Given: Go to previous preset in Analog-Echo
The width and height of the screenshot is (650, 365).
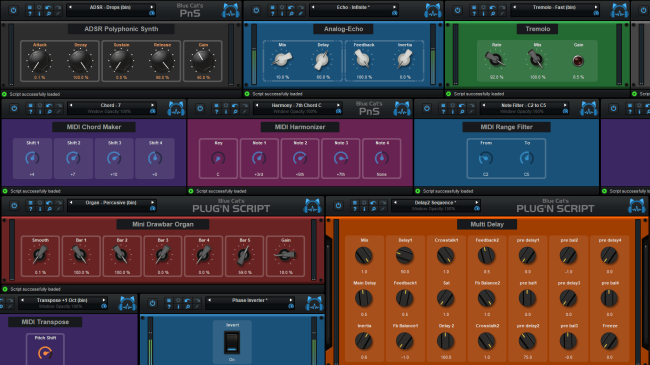Looking at the screenshot, I should [313, 7].
